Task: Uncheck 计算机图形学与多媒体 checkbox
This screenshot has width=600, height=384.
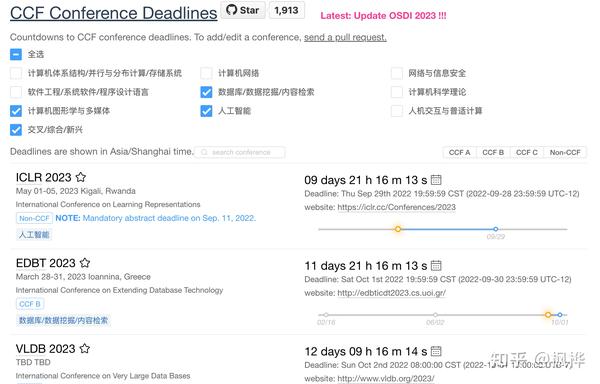Action: 16,111
